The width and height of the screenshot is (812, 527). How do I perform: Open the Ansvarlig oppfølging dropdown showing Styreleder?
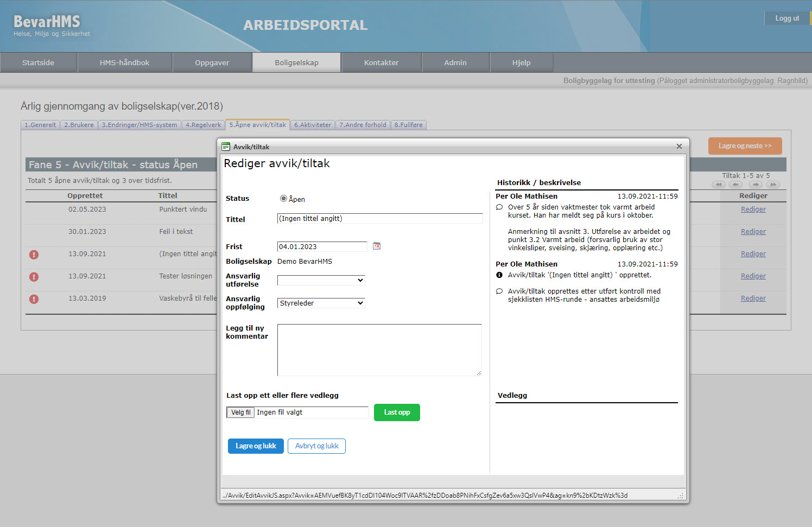[321, 303]
